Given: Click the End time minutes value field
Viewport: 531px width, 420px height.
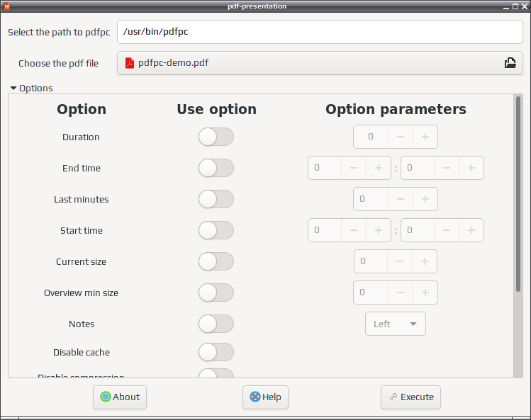Looking at the screenshot, I should [417, 168].
